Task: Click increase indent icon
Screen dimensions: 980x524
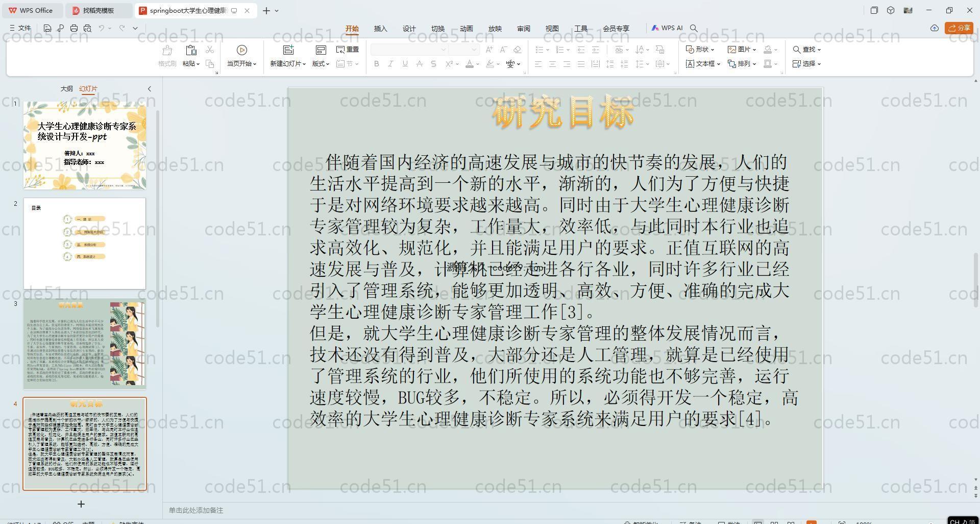Action: (x=595, y=50)
